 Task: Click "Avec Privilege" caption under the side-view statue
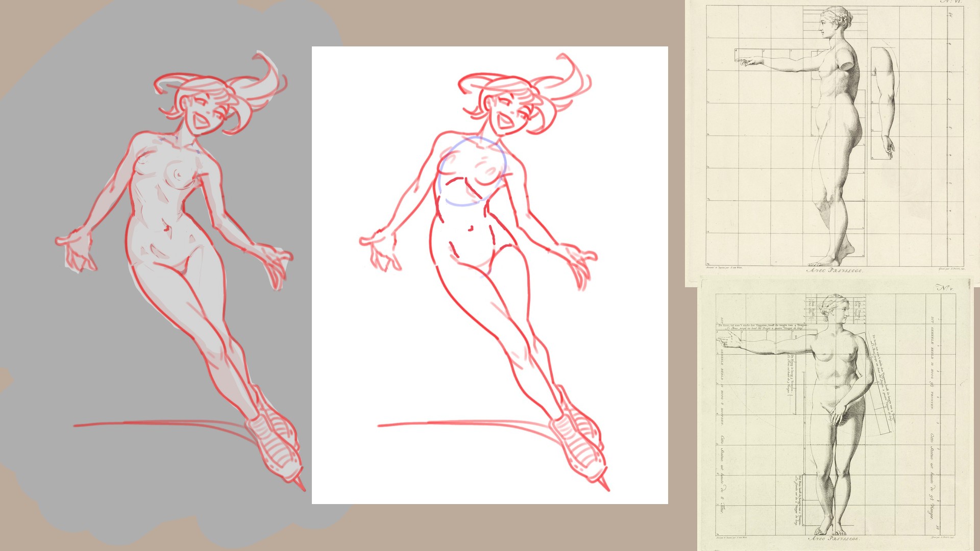pyautogui.click(x=834, y=270)
